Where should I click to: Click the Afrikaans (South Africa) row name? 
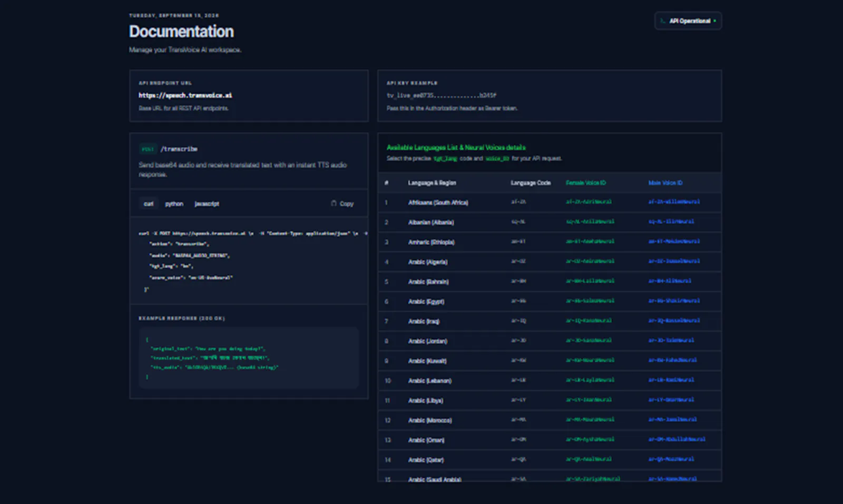click(438, 202)
